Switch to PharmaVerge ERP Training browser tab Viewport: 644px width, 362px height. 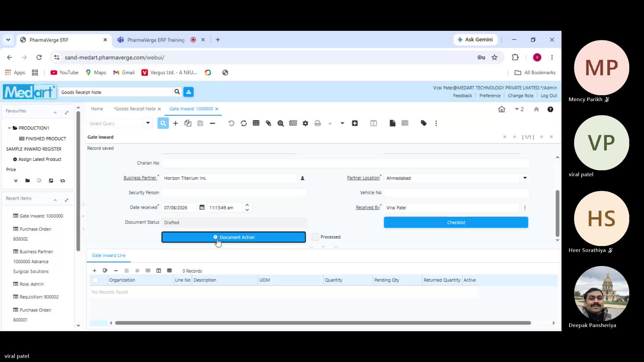tap(156, 40)
